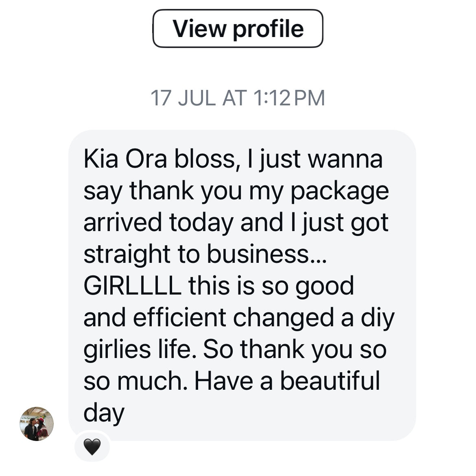Click the word "efficient" in message
Viewport: 476px width, 476px height.
(x=179, y=317)
